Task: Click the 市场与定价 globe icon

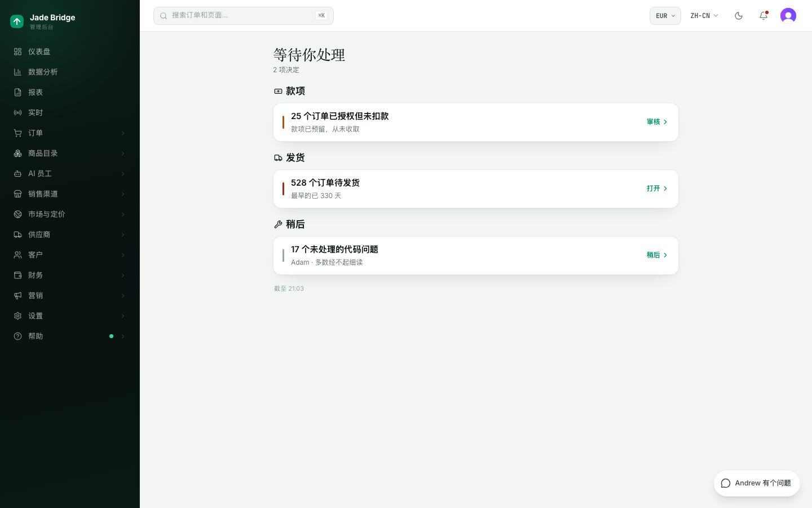Action: coord(17,214)
